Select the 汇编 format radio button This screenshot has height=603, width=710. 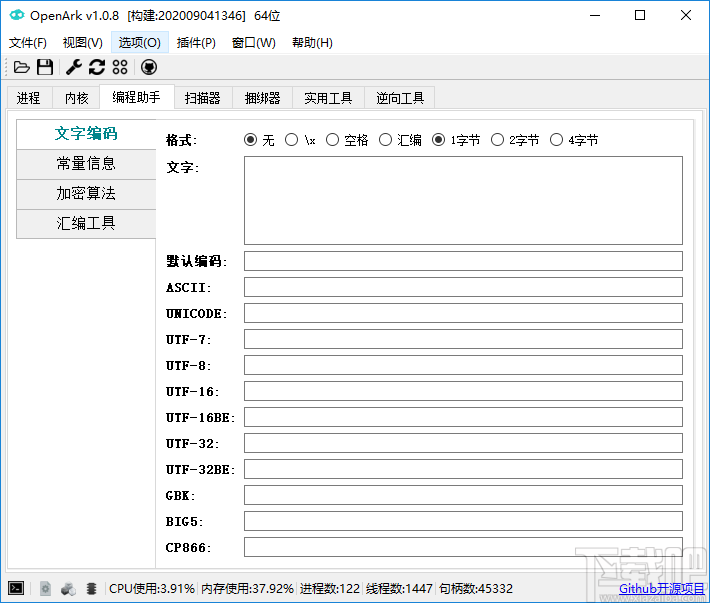(x=400, y=140)
